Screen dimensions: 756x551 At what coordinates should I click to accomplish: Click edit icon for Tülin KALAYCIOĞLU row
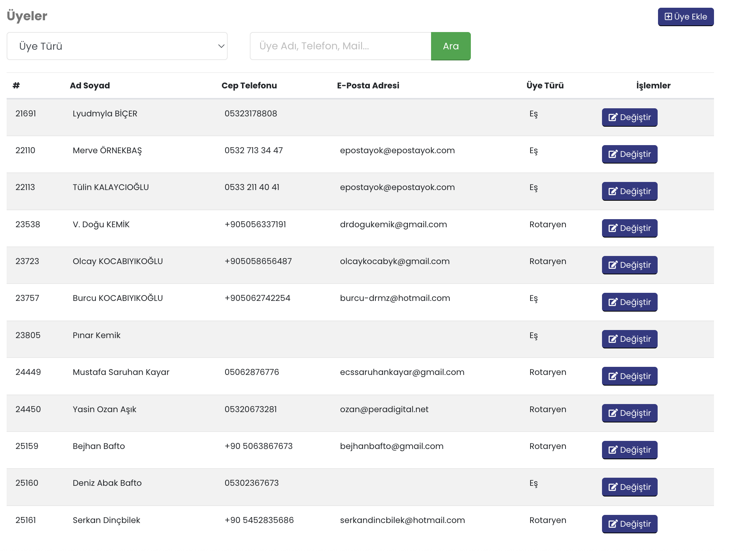613,191
